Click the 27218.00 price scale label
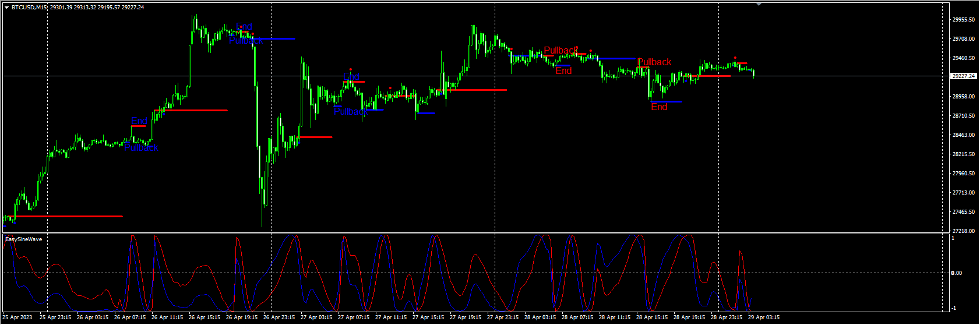Screen dimensions: 980x325 [x=963, y=231]
